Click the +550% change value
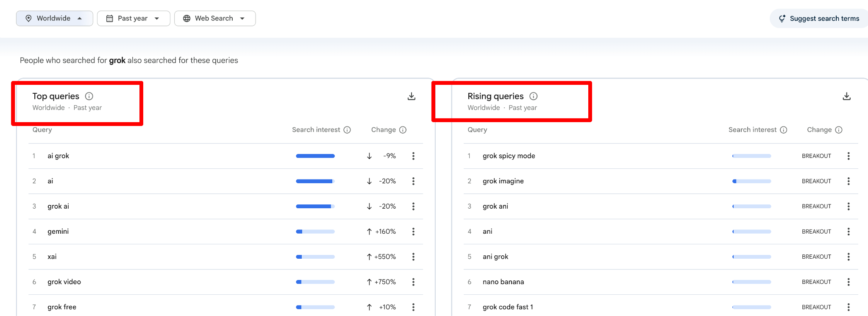 pyautogui.click(x=385, y=257)
